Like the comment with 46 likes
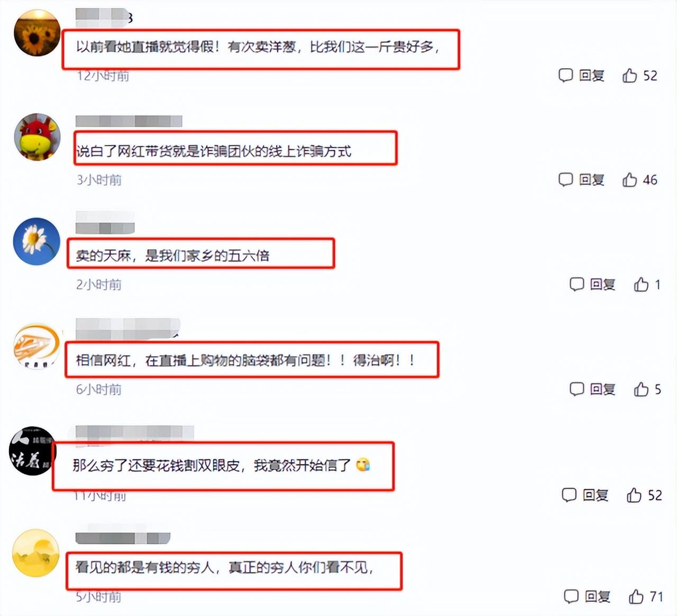Screen dimensions: 677x616 [629, 180]
